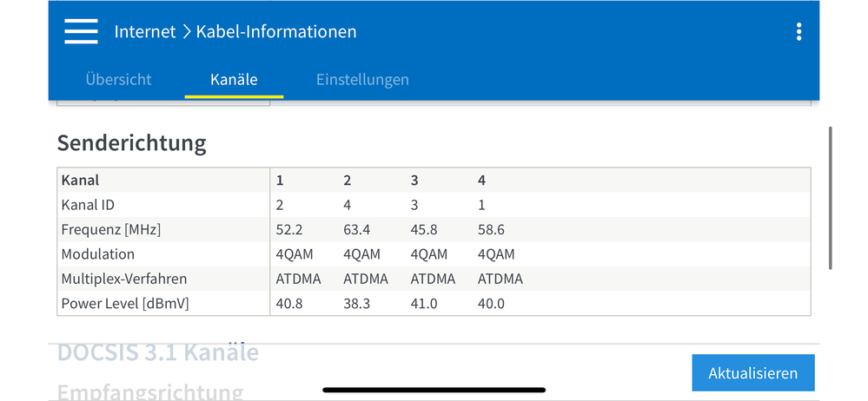The height and width of the screenshot is (401, 868).
Task: Open the Einstellungen tab
Action: click(x=362, y=79)
